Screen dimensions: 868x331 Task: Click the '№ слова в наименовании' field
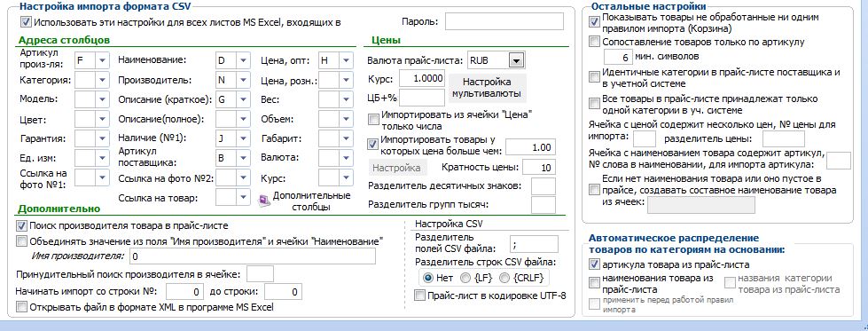(839, 161)
